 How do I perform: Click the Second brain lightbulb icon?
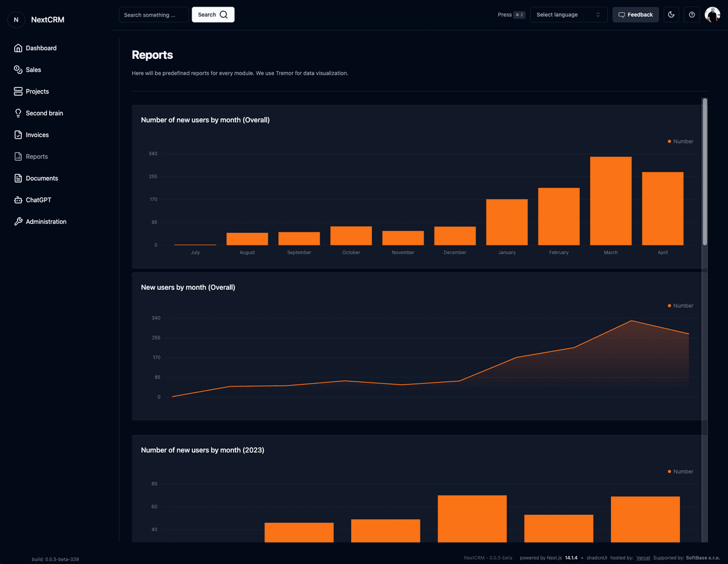pyautogui.click(x=18, y=113)
